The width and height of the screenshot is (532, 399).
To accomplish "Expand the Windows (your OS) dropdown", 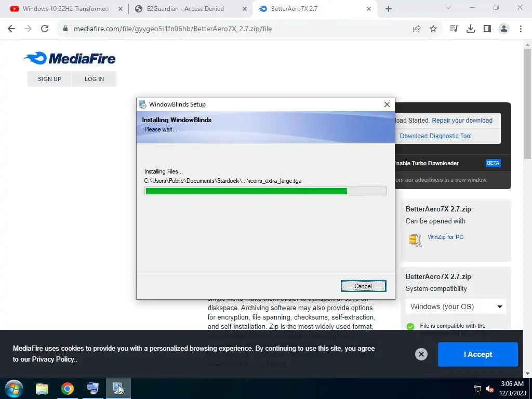I will pos(456,307).
